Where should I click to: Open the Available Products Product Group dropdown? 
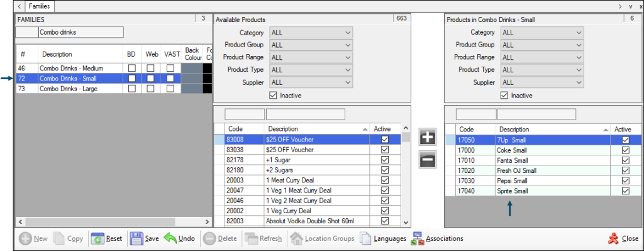pyautogui.click(x=311, y=45)
